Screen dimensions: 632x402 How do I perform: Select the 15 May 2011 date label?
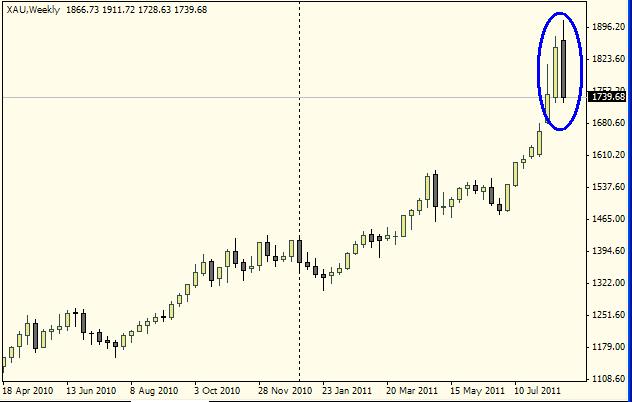[476, 390]
